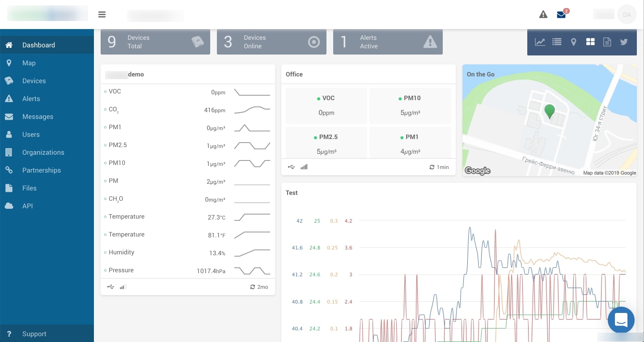Click the warning triangle on Alerts Active card

[430, 42]
